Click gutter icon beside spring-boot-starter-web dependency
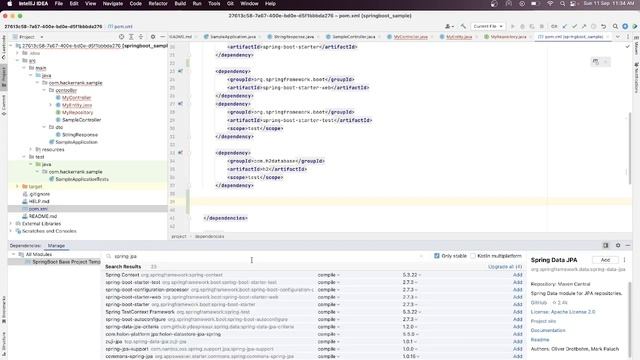The height and width of the screenshot is (360, 640). point(180,71)
